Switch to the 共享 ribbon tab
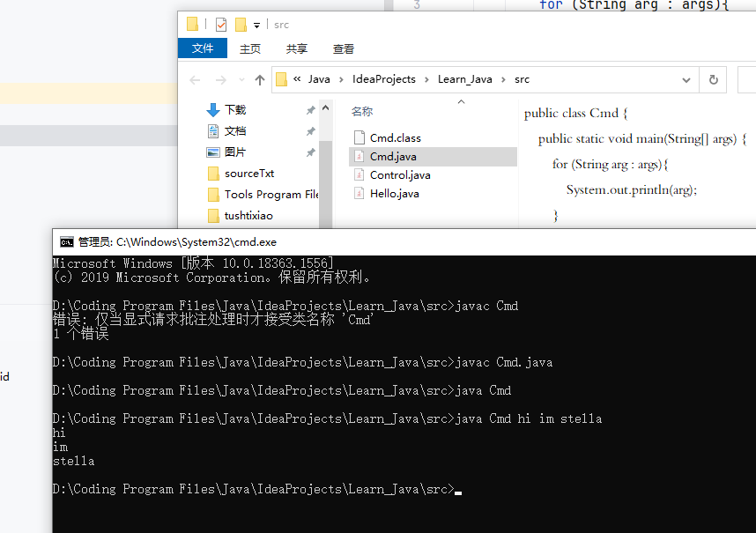 297,48
